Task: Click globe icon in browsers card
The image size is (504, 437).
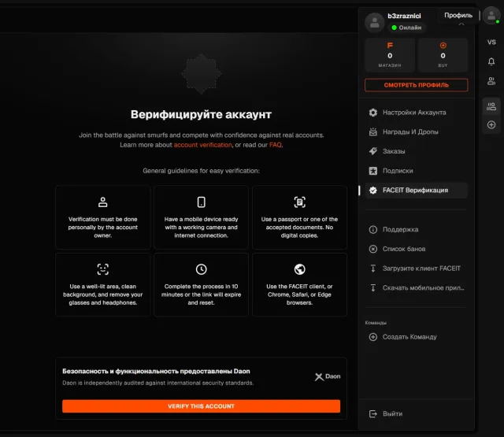Action: [299, 269]
